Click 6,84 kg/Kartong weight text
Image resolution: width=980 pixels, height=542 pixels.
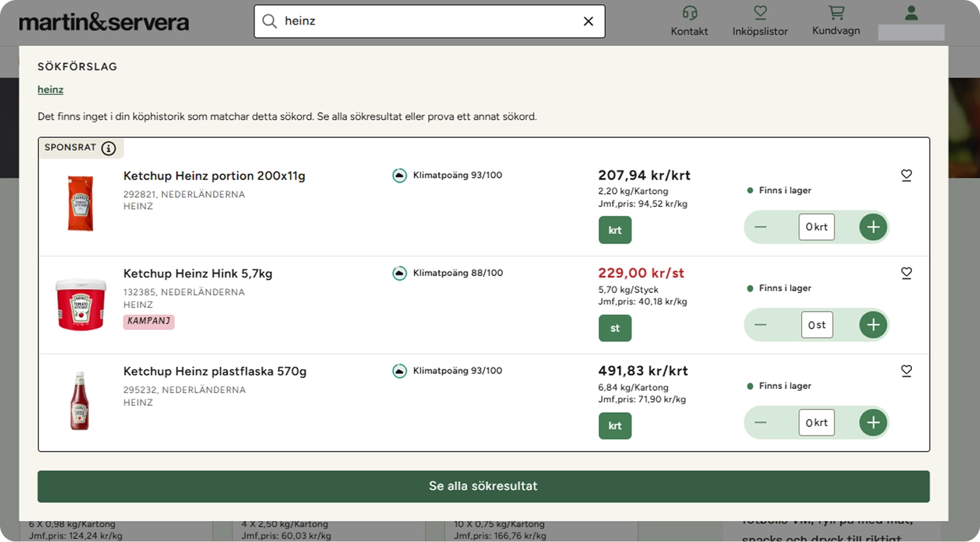pyautogui.click(x=633, y=388)
